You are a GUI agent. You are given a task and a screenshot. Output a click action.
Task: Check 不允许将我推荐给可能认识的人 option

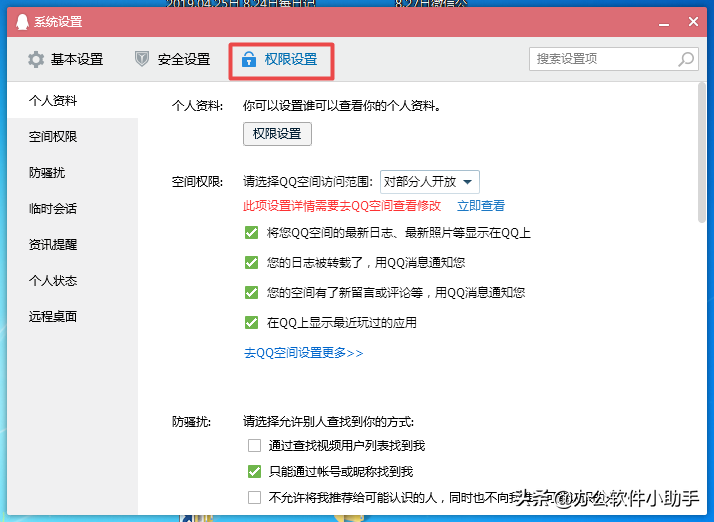255,497
